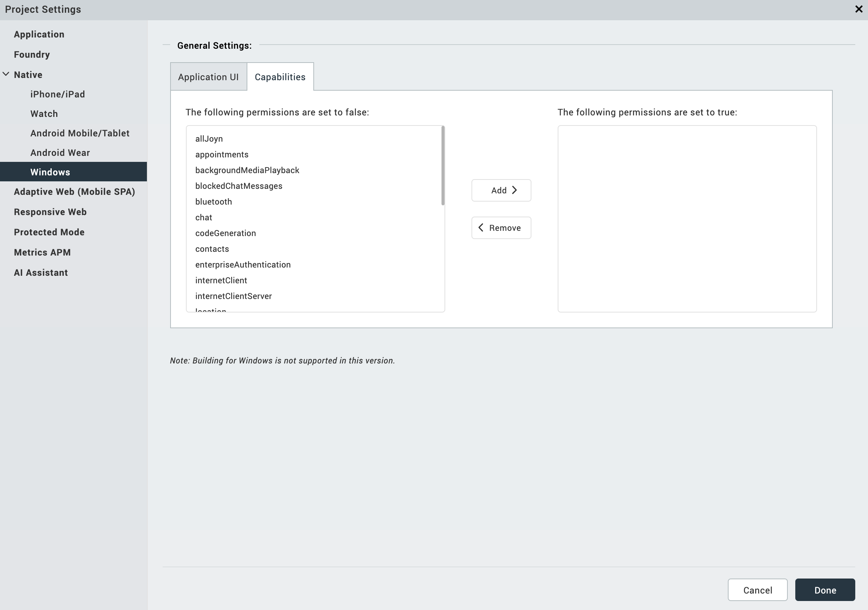Close the Project Settings dialog
Viewport: 868px width, 610px height.
(x=858, y=9)
